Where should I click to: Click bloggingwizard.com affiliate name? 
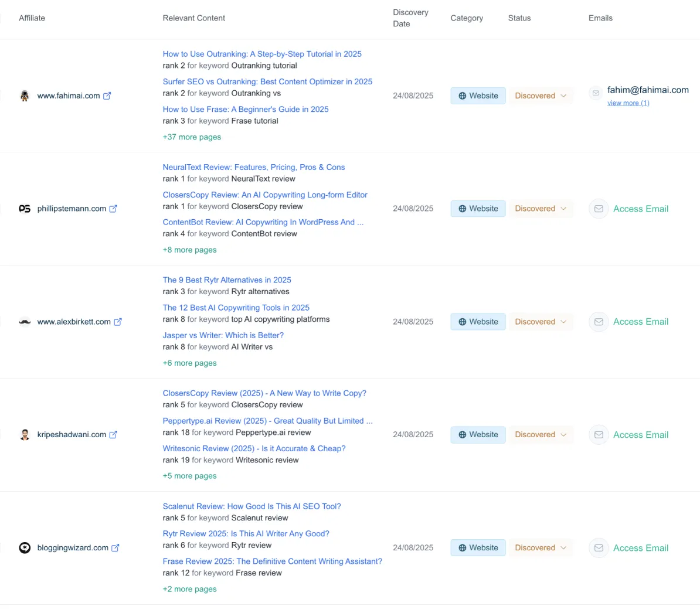73,547
